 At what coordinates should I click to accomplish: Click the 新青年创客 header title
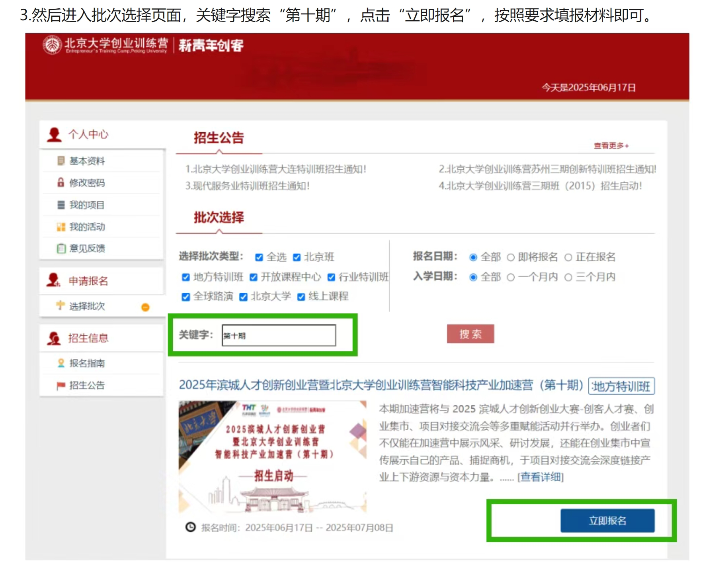[211, 45]
